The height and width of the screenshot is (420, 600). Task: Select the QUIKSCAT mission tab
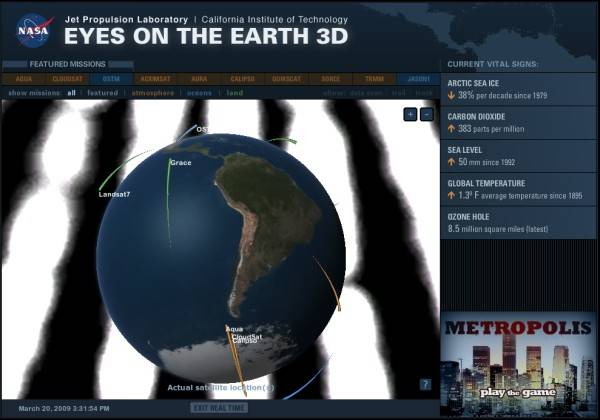point(287,79)
